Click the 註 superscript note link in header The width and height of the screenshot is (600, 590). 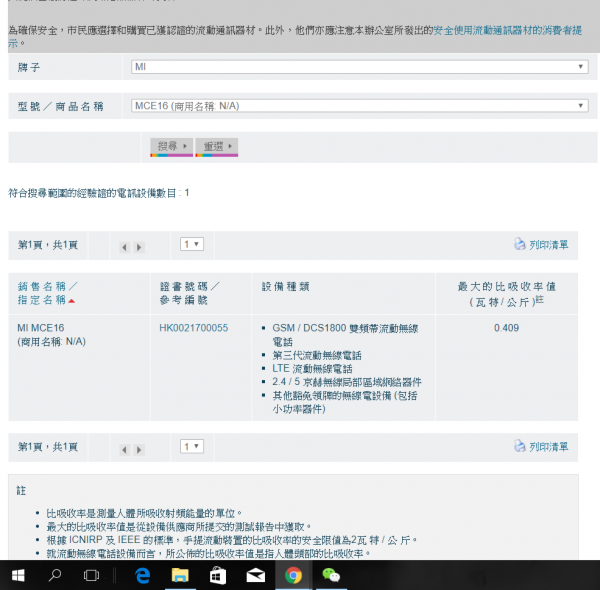click(x=540, y=300)
